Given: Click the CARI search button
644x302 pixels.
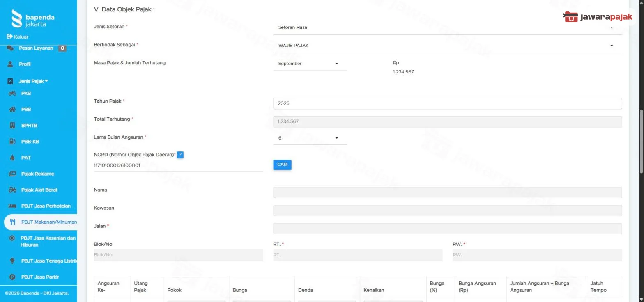Looking at the screenshot, I should [282, 165].
